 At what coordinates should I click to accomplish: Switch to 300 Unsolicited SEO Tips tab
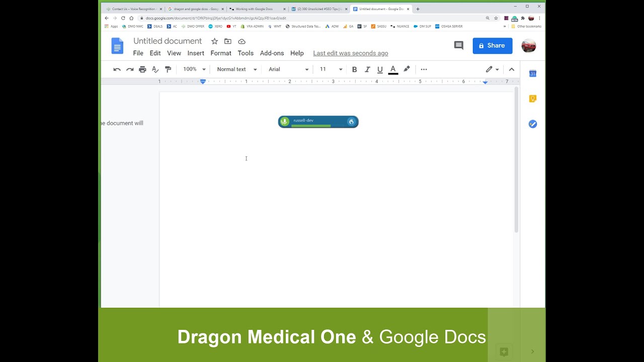tap(319, 9)
